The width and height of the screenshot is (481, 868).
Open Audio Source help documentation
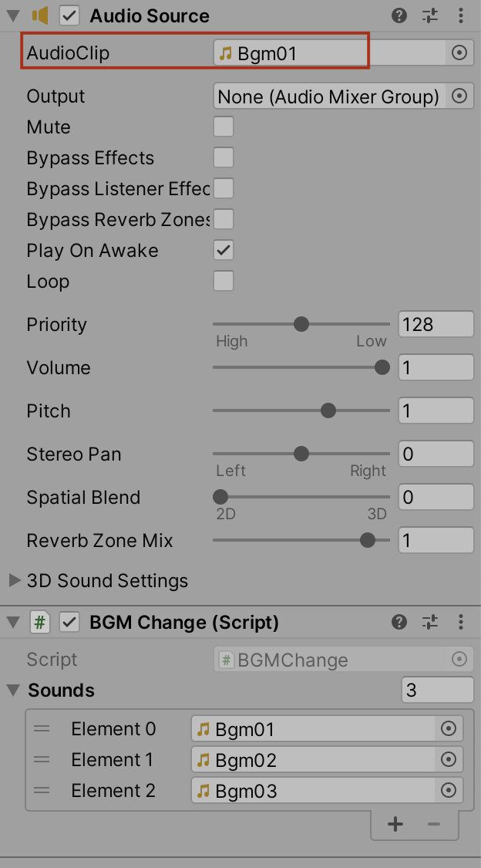pos(399,15)
